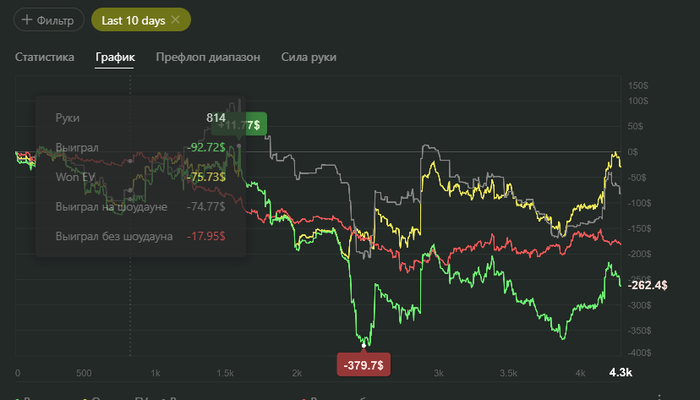The image size is (700, 400).
Task: Click the Won EV -75.73$ value
Action: coord(206,177)
